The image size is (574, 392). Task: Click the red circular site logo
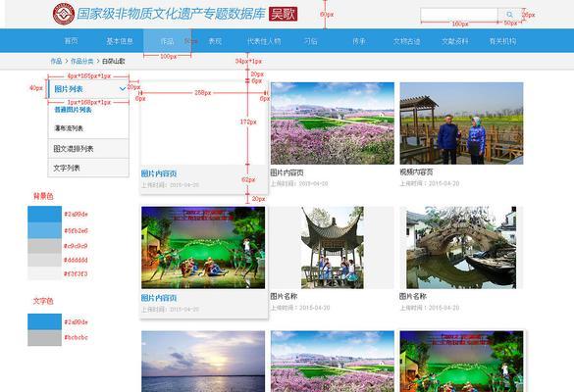tap(64, 14)
